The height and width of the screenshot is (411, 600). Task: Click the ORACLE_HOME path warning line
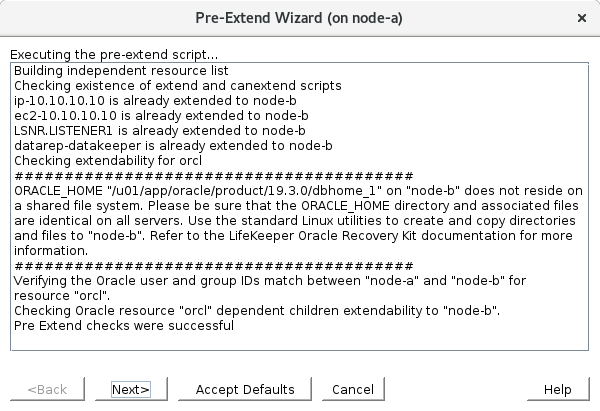coord(300,190)
